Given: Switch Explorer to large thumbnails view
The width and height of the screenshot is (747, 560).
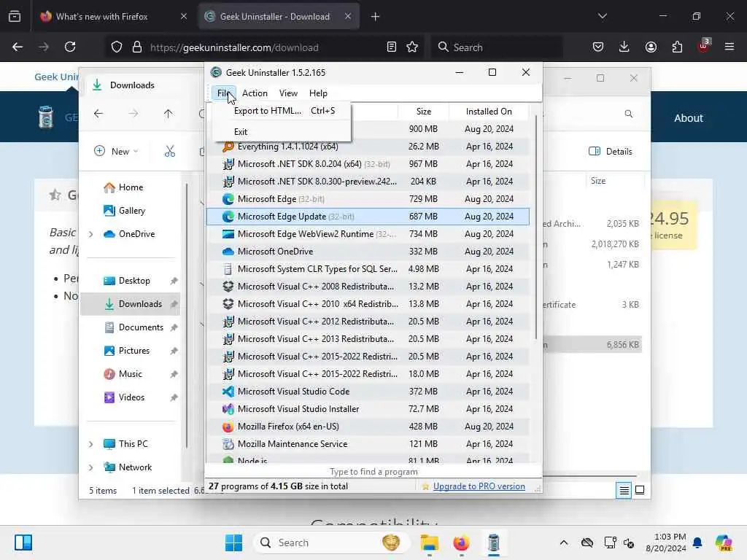Looking at the screenshot, I should click(x=640, y=490).
